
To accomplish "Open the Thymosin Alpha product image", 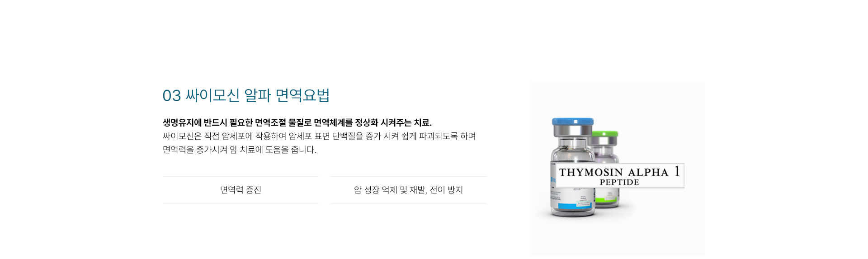I will (618, 168).
